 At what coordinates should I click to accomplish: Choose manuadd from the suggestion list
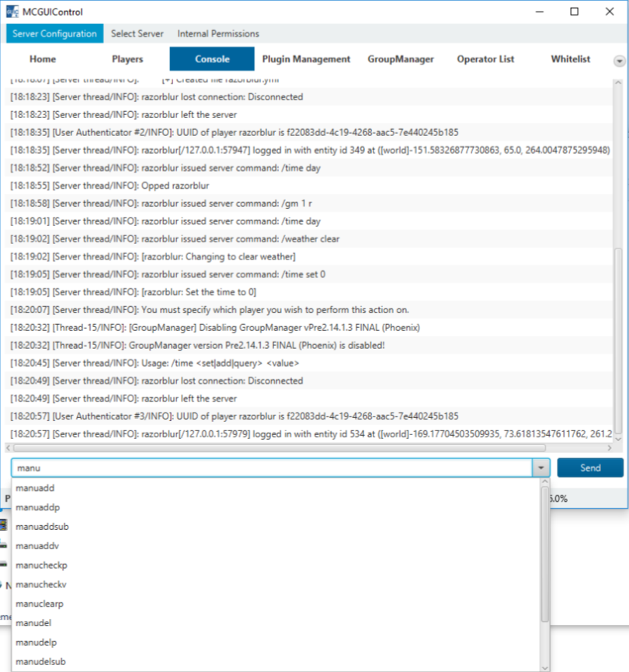coord(35,488)
